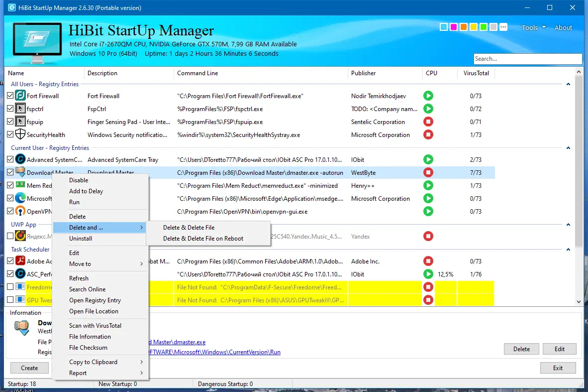Pick the magenta theme color swatch
Screen dimensions: 588x392
tap(453, 27)
